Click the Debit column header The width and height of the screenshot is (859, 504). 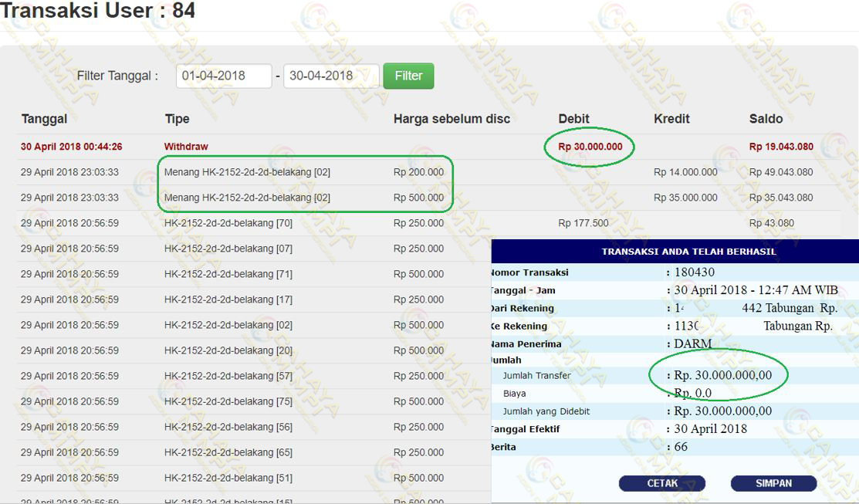pyautogui.click(x=573, y=119)
